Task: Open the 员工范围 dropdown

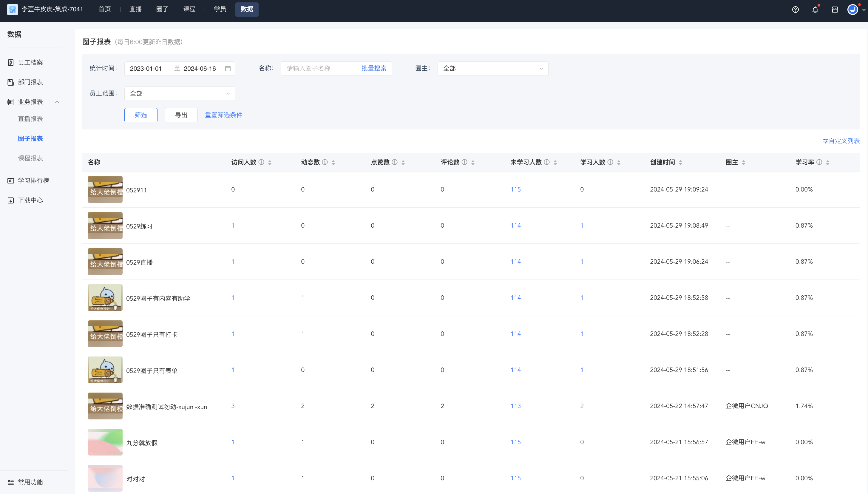Action: click(x=180, y=94)
